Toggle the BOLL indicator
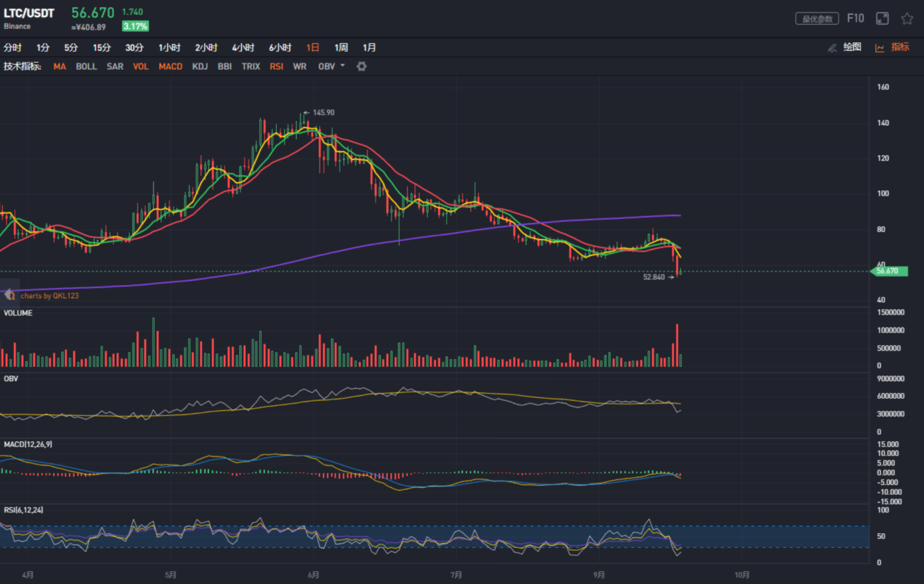This screenshot has height=584, width=924. [86, 66]
